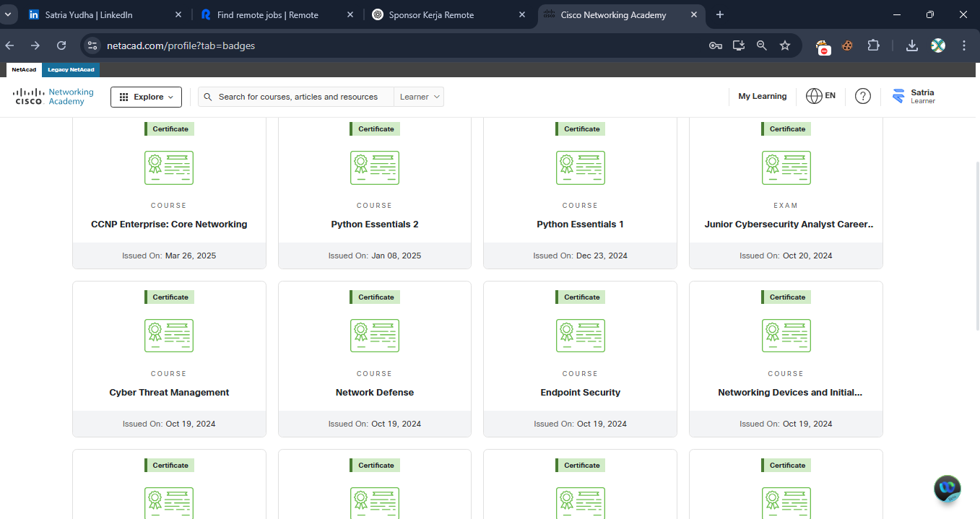Click the magnifier icon in search box

tap(208, 97)
